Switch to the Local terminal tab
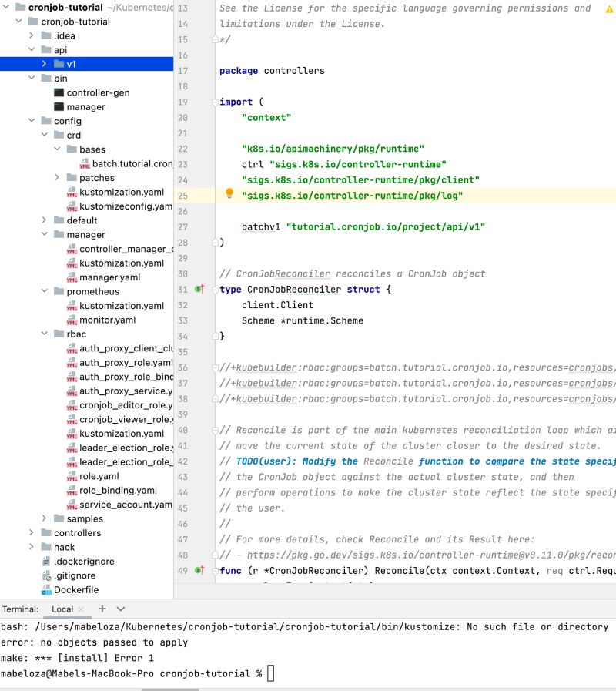This screenshot has height=691, width=616. (x=63, y=609)
